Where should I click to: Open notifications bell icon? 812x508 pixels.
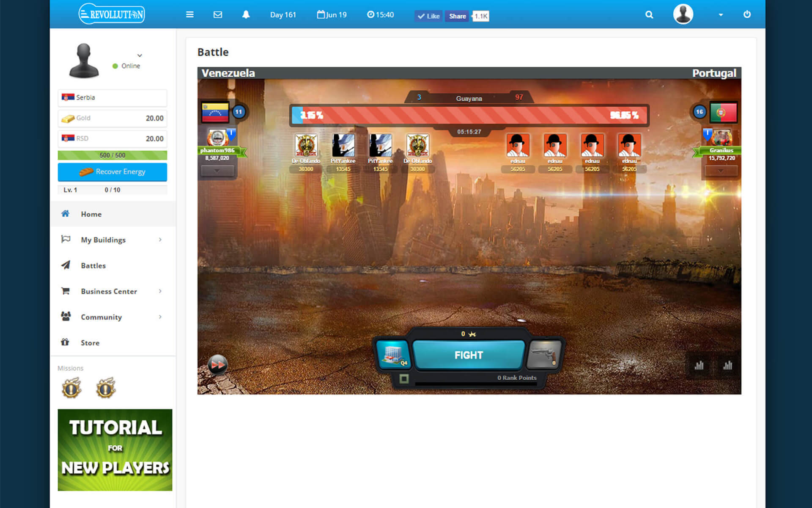click(x=246, y=15)
